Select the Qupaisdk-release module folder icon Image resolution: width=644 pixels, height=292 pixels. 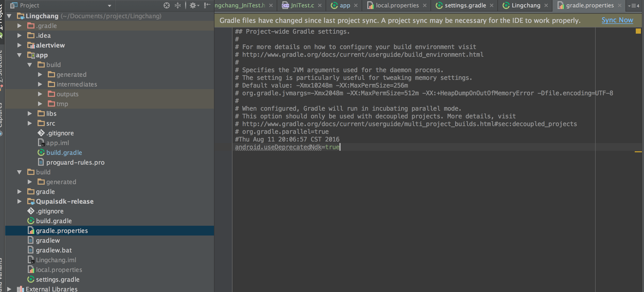(x=31, y=201)
